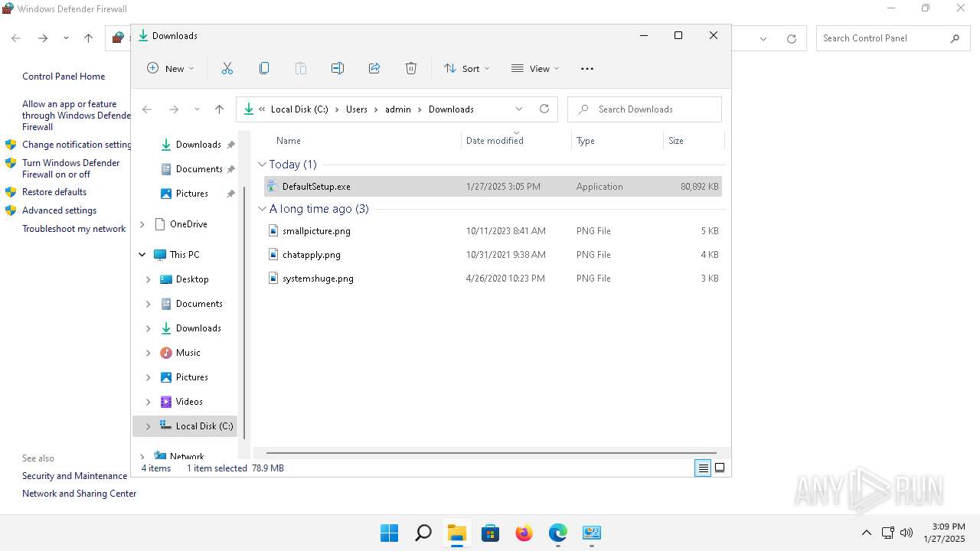This screenshot has height=551, width=980.
Task: Launch Firefox from the taskbar
Action: [x=524, y=533]
